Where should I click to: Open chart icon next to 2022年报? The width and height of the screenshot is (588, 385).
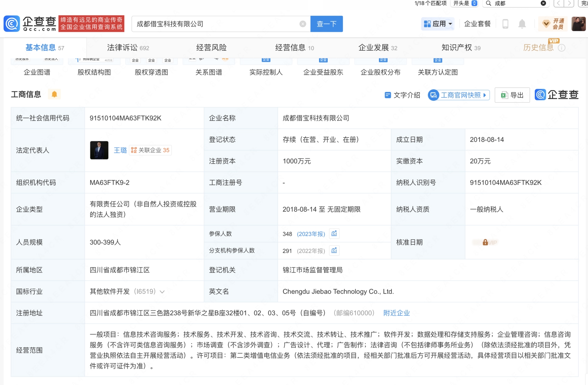pos(334,250)
